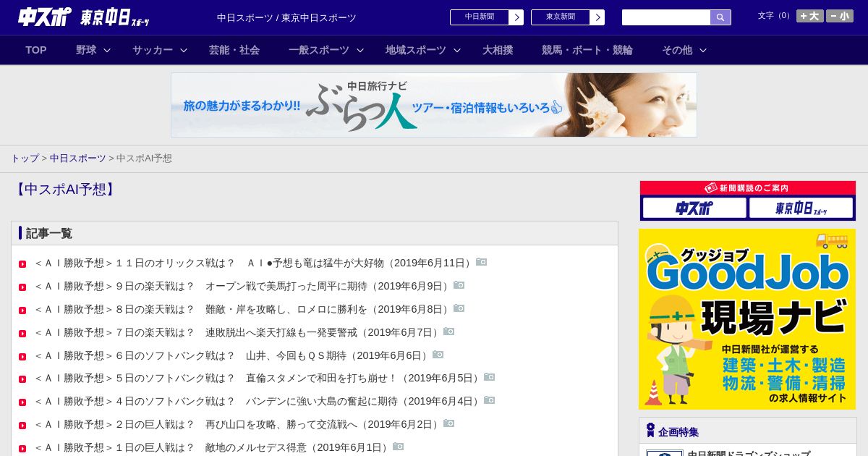
Task: Click camera icon on the June 7 article
Action: pos(449,332)
